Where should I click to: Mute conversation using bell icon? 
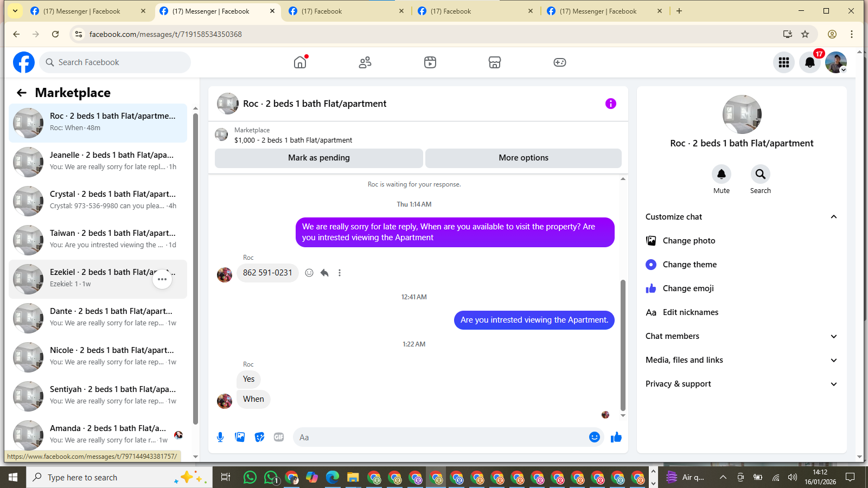(722, 174)
